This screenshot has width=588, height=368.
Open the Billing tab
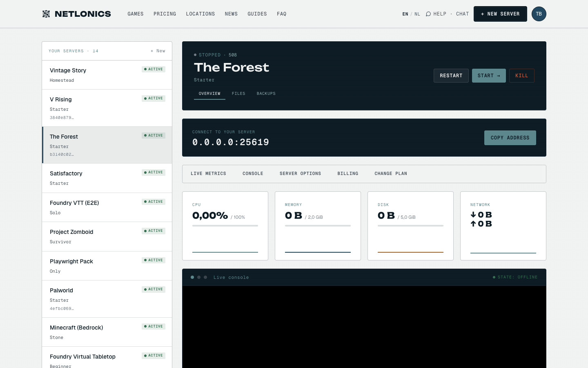click(x=348, y=174)
